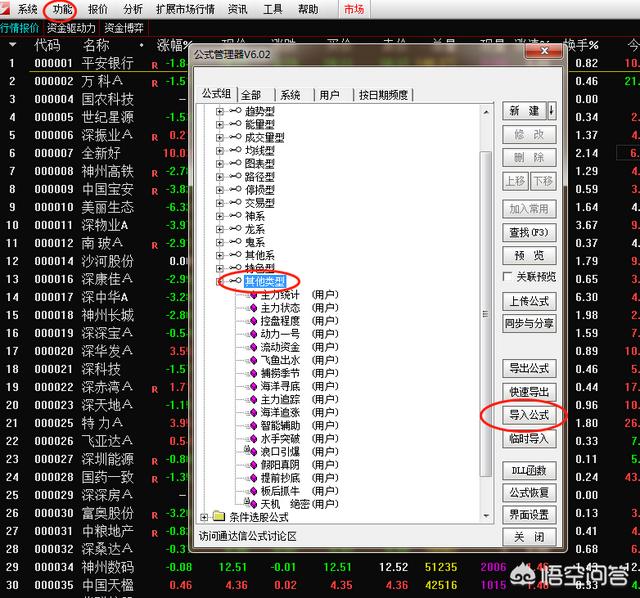640x598 pixels.
Task: Click the 导出公式 button
Action: point(530,368)
